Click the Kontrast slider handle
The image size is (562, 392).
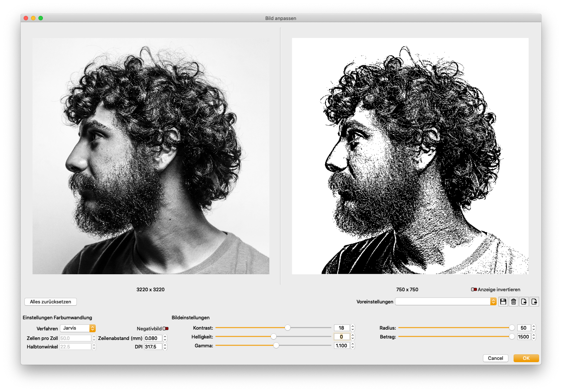287,327
